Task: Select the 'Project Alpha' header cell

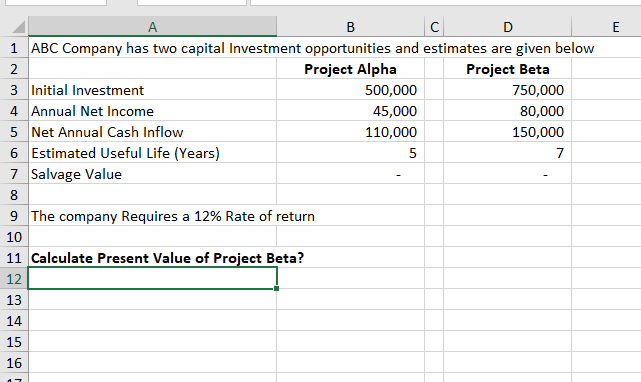Action: pos(350,69)
